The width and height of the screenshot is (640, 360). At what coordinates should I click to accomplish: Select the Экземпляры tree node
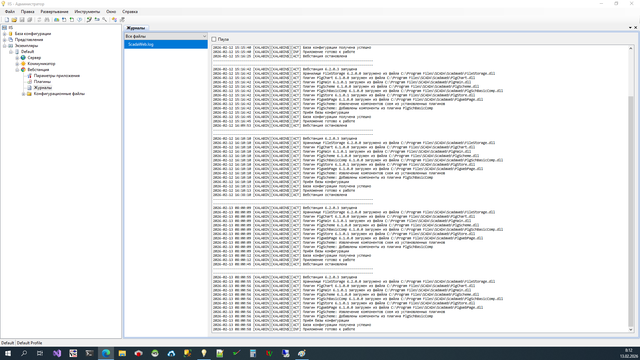point(27,46)
